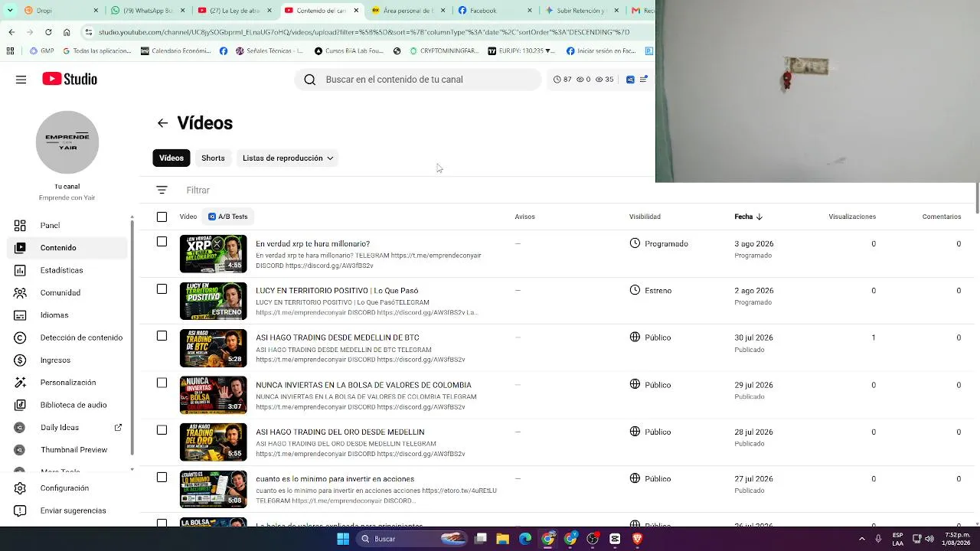Select the 'NUNCA INVIERTAS EN LA BOLSA' video checkbox
Viewport: 980px width, 551px height.
[162, 383]
